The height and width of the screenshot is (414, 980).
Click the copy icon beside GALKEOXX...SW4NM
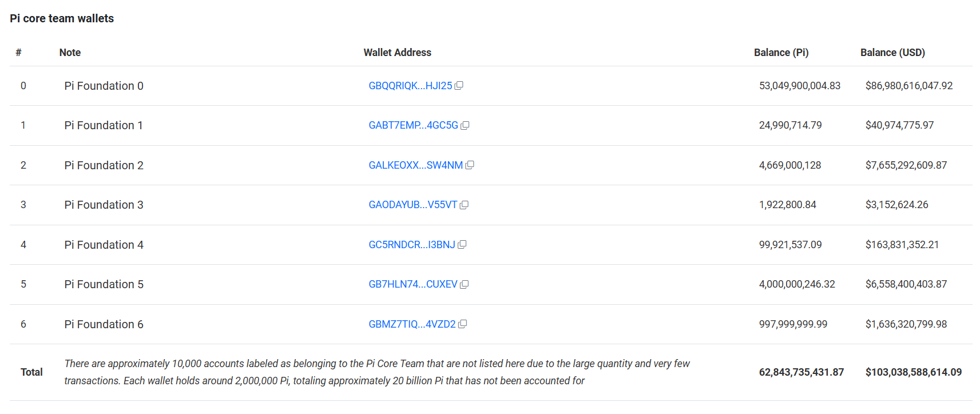[470, 165]
